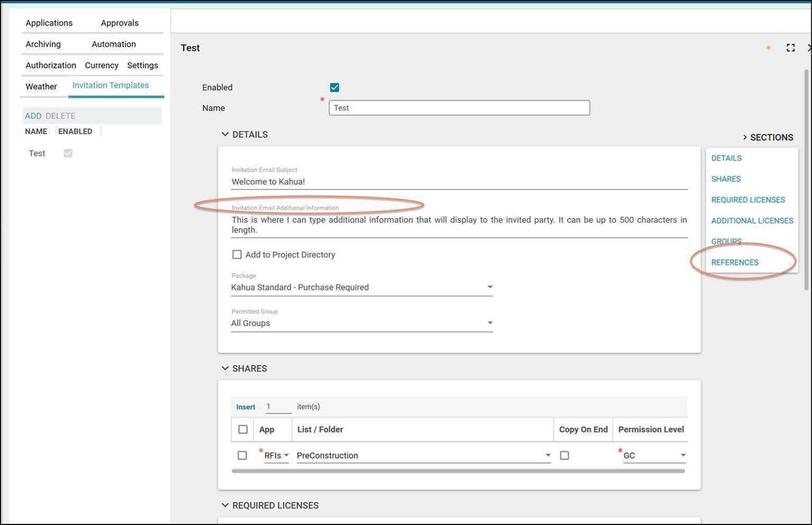812x525 pixels.
Task: Open the Permission Level GC dropdown
Action: tap(683, 455)
